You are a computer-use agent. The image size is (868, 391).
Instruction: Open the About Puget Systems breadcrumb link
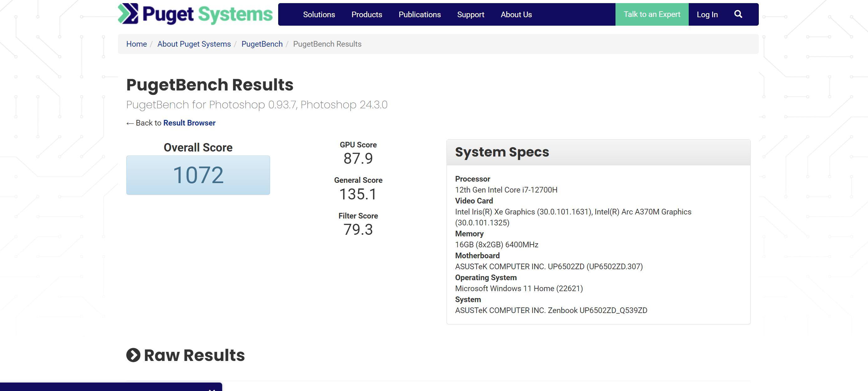pos(194,44)
